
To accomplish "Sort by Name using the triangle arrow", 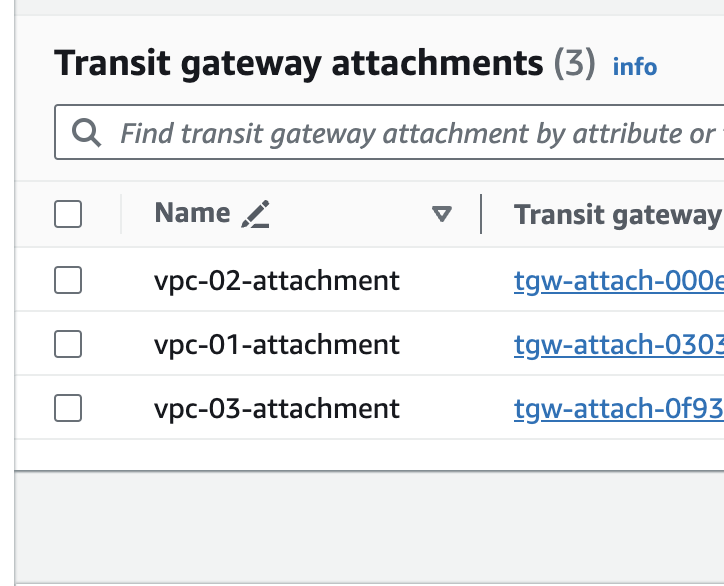I will [441, 214].
